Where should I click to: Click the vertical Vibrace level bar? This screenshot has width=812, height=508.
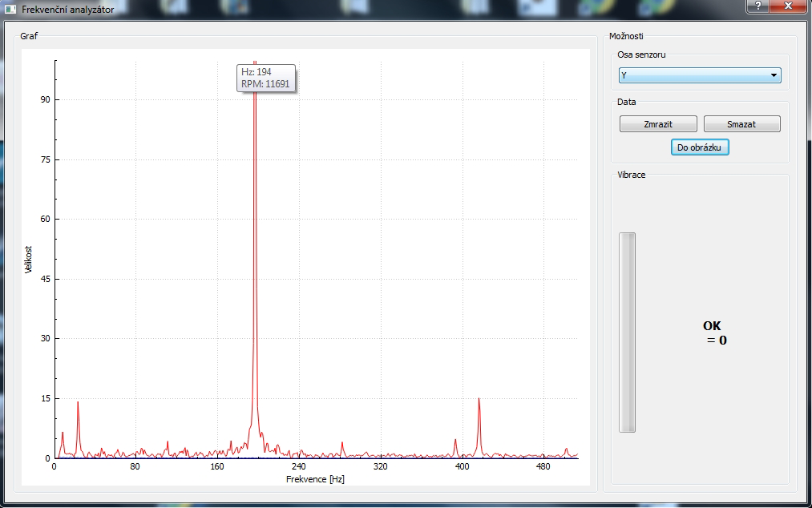point(627,332)
